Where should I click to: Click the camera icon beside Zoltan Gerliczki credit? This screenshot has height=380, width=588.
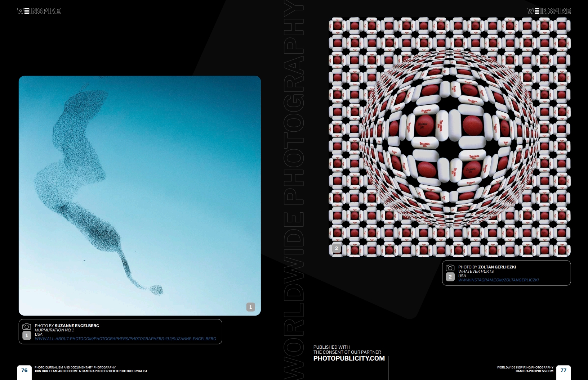(x=450, y=268)
